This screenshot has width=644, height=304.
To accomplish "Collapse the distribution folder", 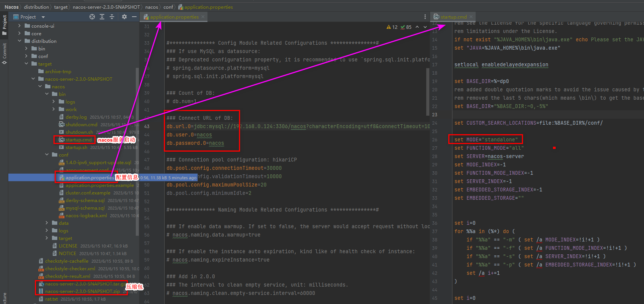I will click(19, 41).
